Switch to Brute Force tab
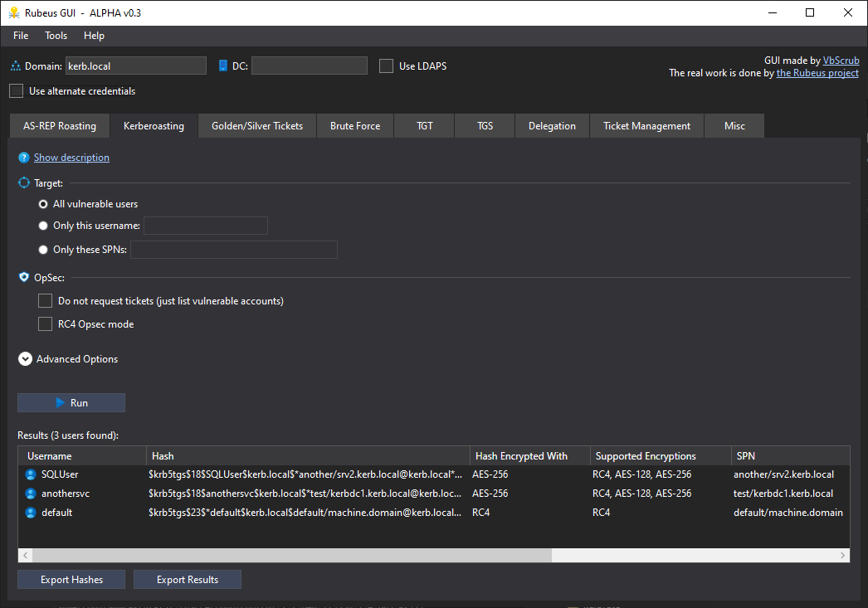This screenshot has width=868, height=608. (355, 126)
